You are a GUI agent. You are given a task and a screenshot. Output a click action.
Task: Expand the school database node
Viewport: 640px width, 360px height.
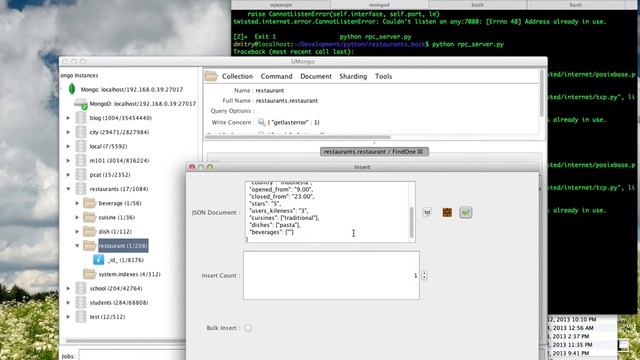point(68,288)
